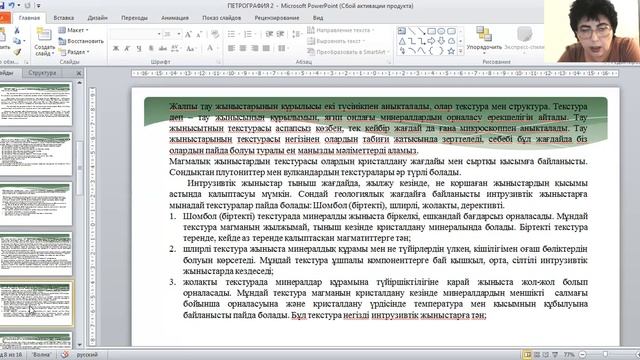This screenshot has height=360, width=640.
Task: Switch to the Главная tab
Action: (29, 18)
